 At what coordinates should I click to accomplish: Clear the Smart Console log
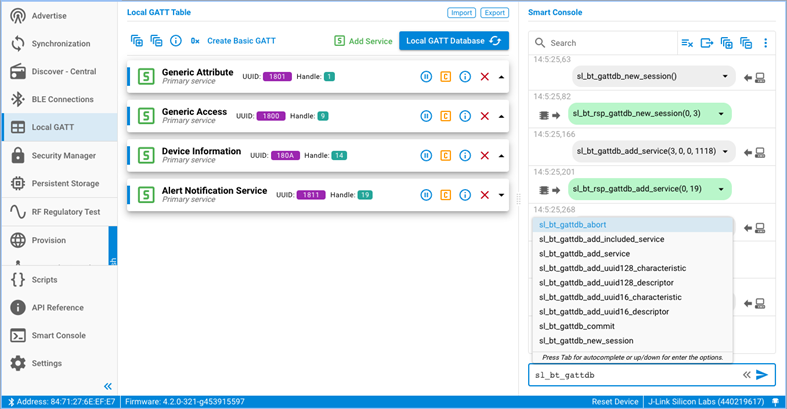[x=687, y=43]
